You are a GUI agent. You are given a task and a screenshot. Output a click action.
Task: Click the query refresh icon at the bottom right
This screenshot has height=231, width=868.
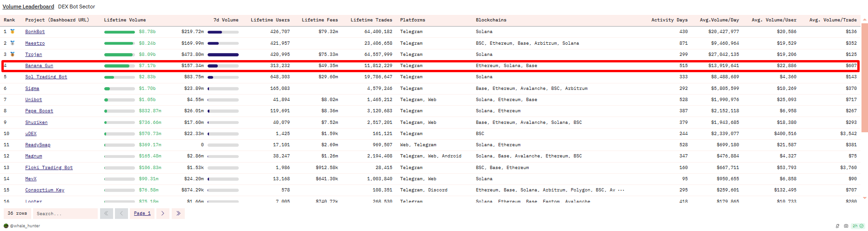coord(838,226)
